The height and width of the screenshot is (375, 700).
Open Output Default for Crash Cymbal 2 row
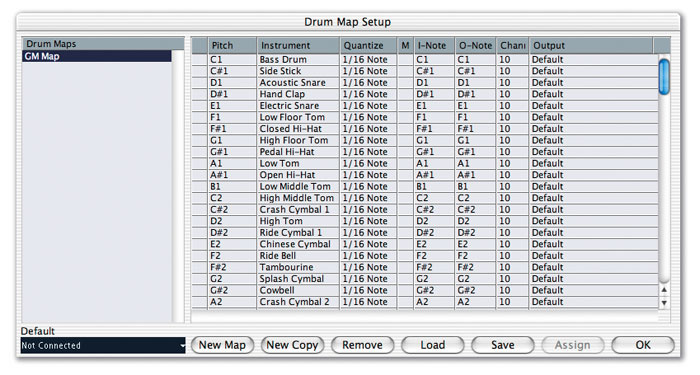point(594,302)
